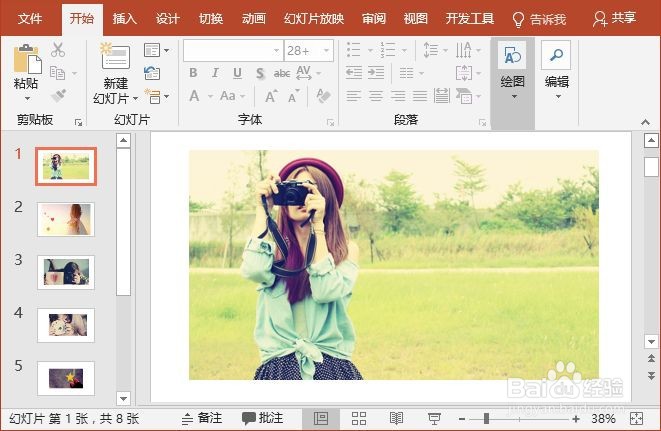Fit slide to current window
661x431 pixels.
(x=636, y=419)
